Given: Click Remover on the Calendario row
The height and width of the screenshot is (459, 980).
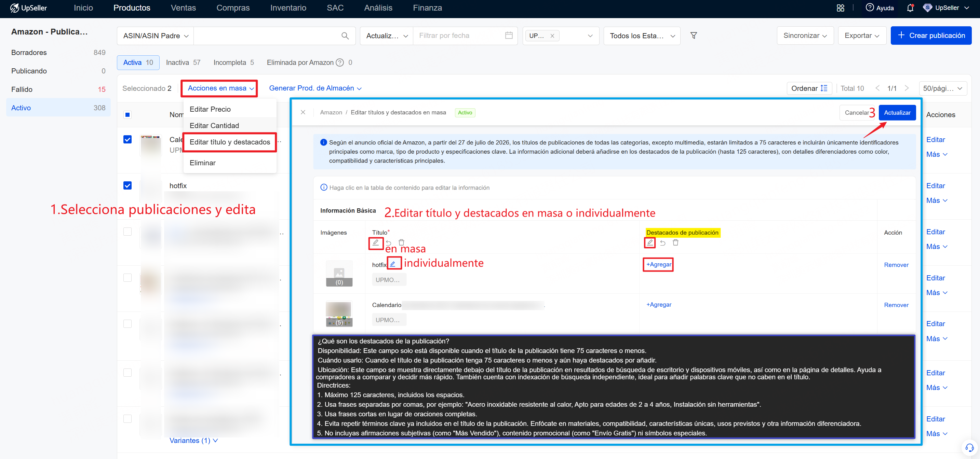Looking at the screenshot, I should [896, 305].
